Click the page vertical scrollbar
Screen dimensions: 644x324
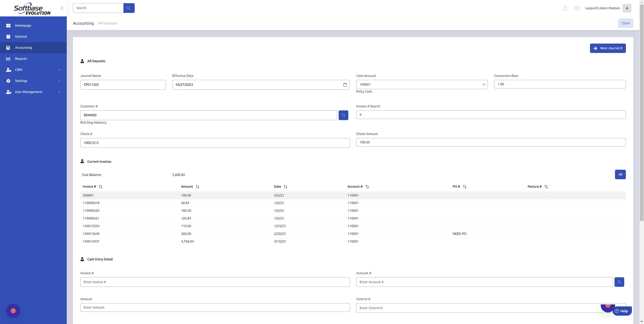(x=641, y=112)
